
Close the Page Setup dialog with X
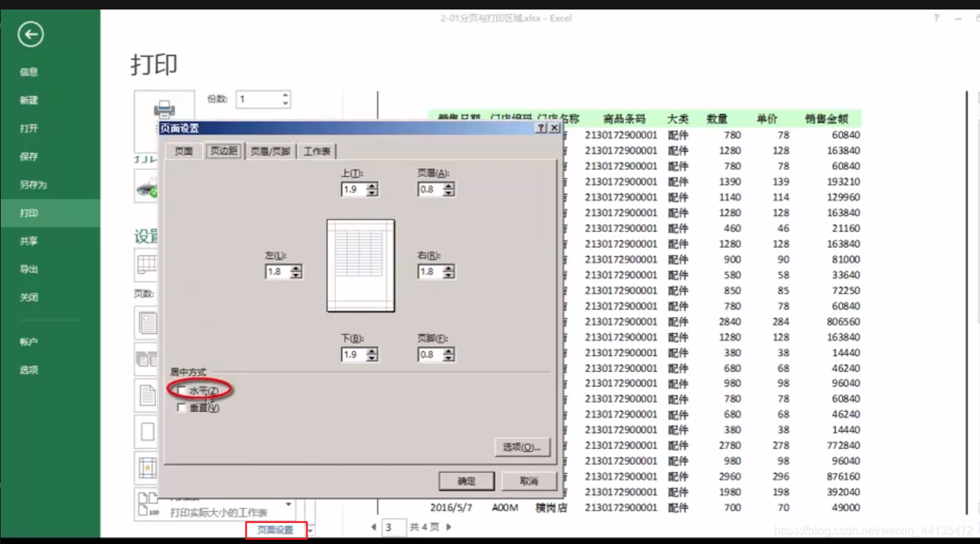(554, 127)
